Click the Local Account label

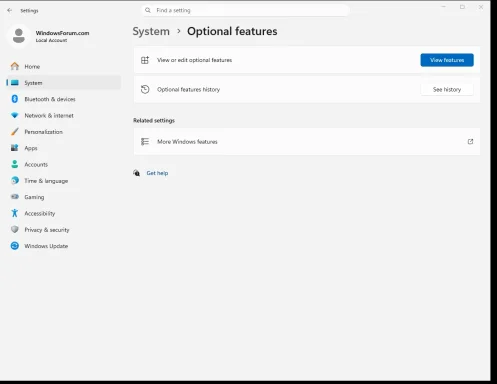pos(51,40)
